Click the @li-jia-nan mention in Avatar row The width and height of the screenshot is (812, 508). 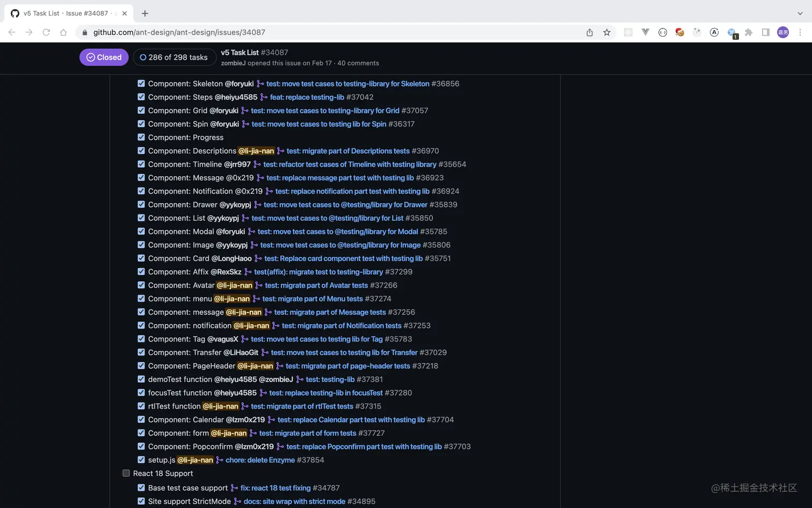pyautogui.click(x=234, y=285)
